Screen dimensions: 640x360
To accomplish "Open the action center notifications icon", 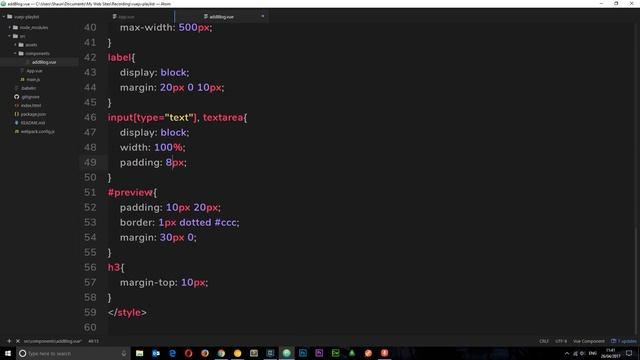I will [x=629, y=353].
